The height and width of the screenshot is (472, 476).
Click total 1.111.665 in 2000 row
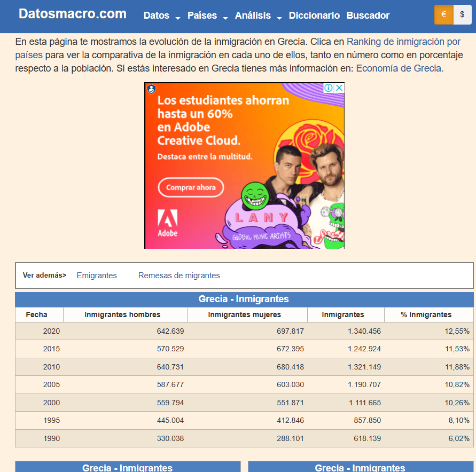365,403
